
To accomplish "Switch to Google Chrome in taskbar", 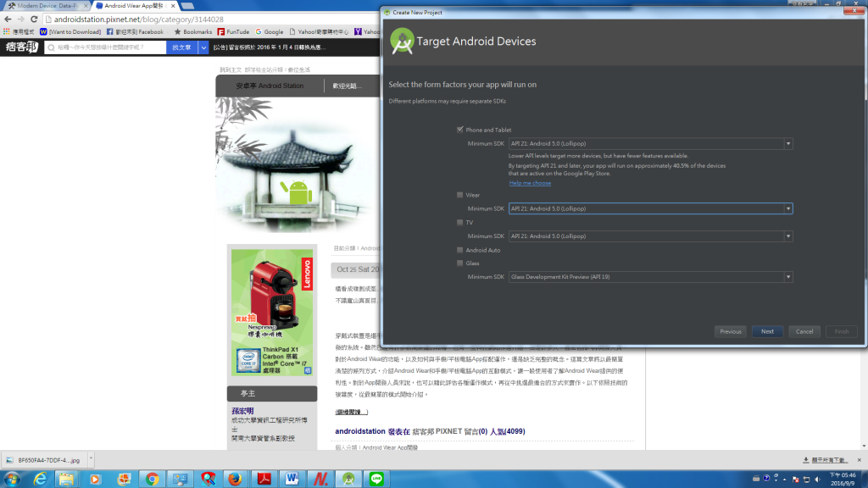I will coord(152,480).
